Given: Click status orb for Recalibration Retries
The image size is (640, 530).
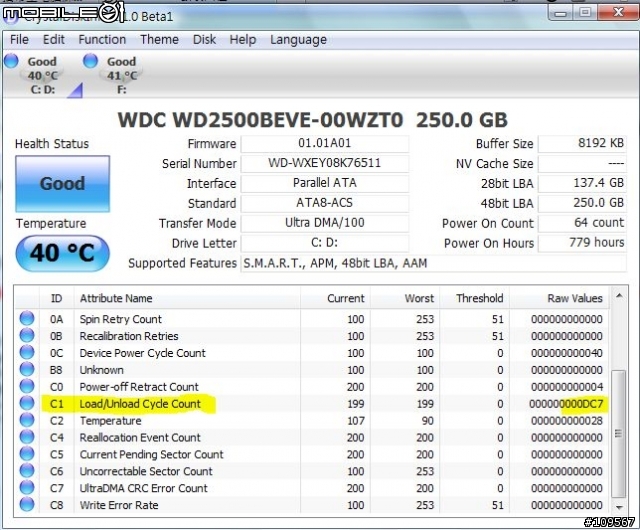Looking at the screenshot, I should click(x=27, y=336).
